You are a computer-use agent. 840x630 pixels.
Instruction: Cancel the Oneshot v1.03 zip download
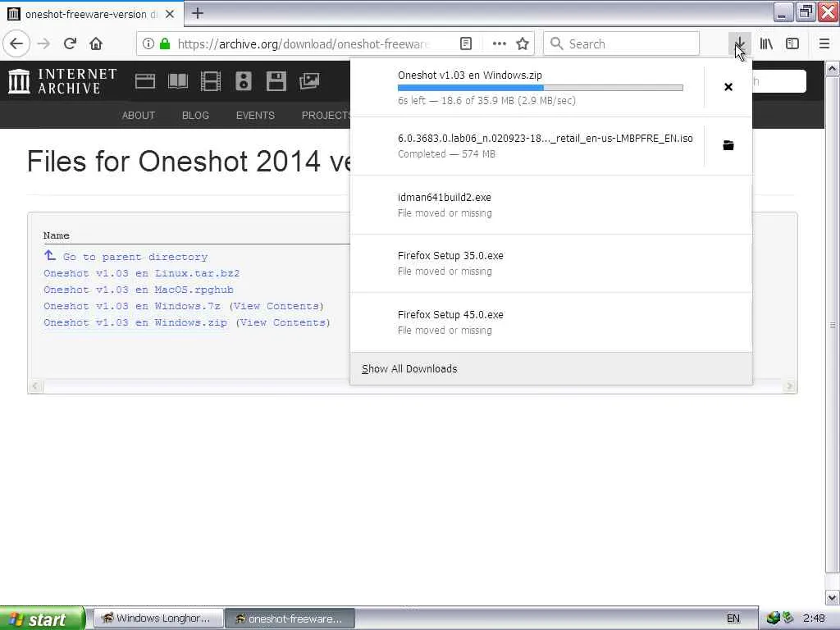[x=728, y=87]
